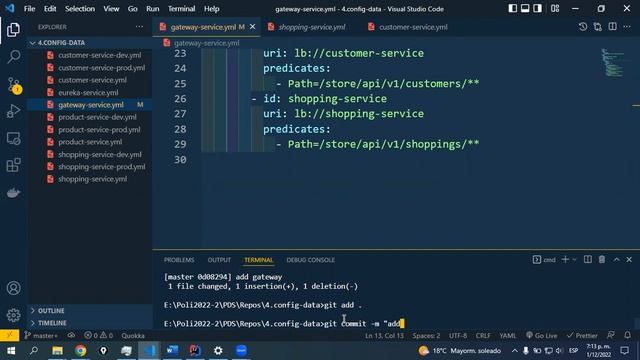Click the feedback icon in status bar
640x360 pixels.
(x=611, y=336)
